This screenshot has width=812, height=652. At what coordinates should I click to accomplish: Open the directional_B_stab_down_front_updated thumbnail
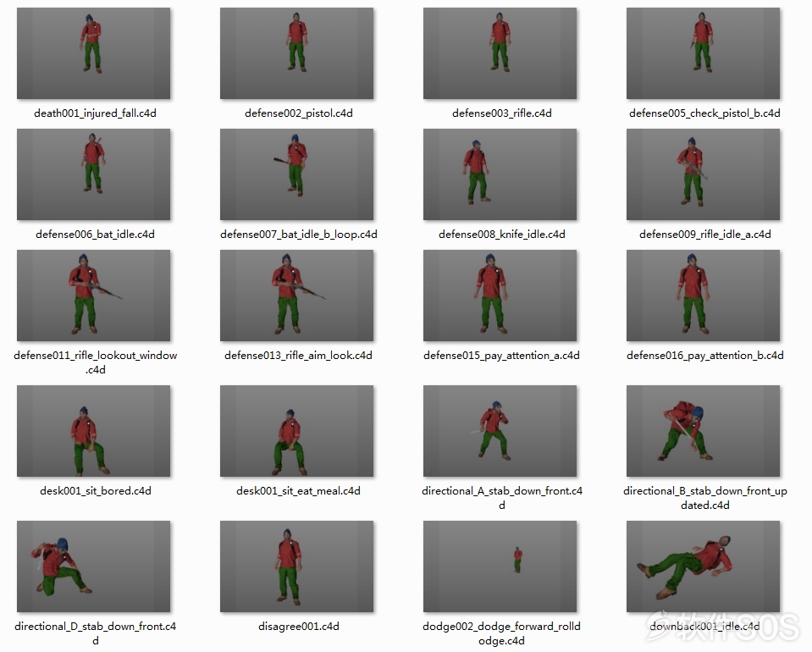[x=704, y=431]
